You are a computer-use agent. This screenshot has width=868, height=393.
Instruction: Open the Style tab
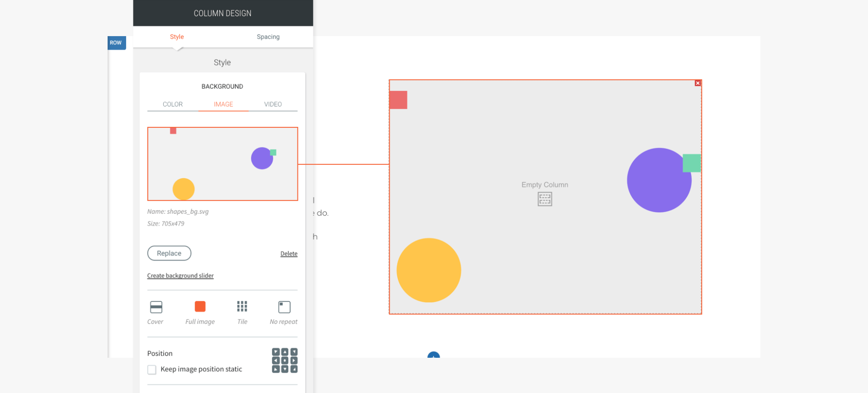[x=177, y=37]
